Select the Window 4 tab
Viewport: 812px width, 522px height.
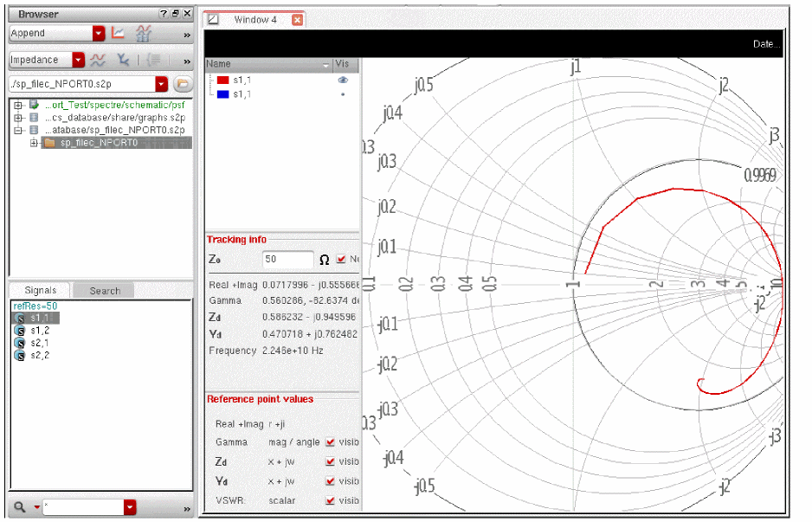pyautogui.click(x=255, y=20)
